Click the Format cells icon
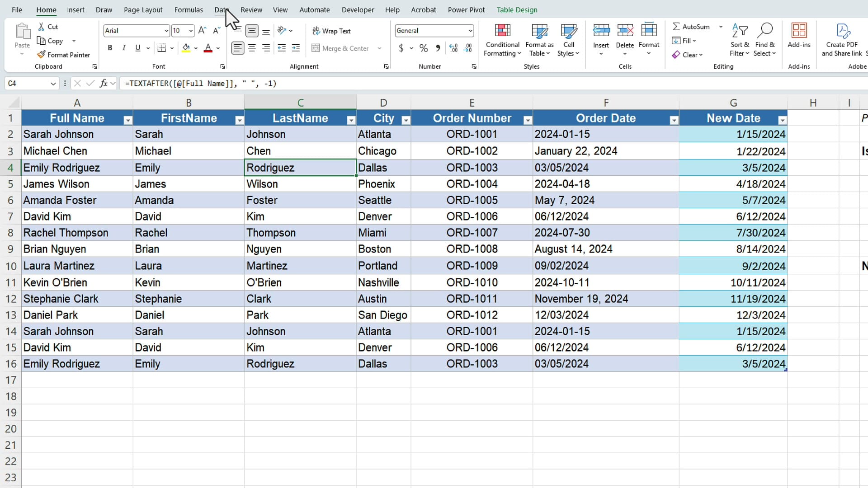 tap(649, 30)
